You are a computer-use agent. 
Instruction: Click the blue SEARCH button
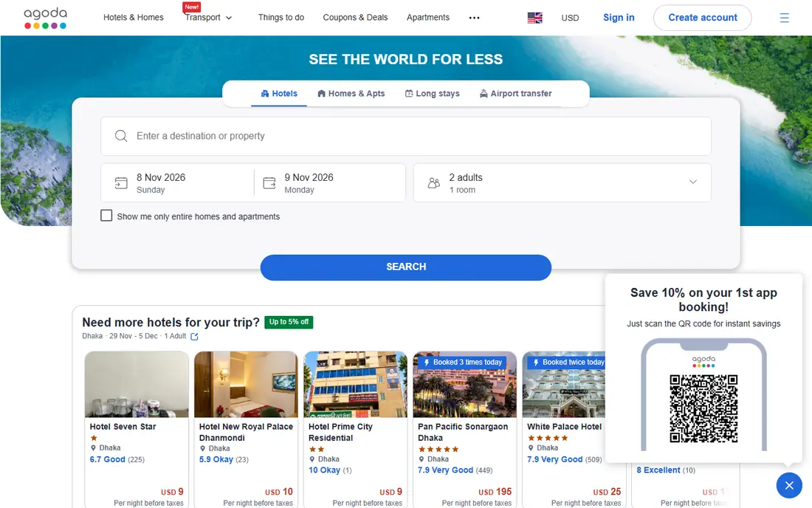tap(405, 267)
